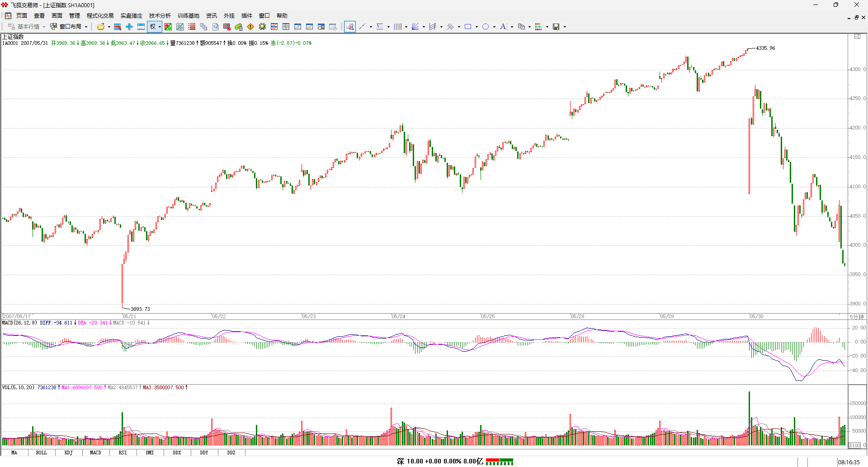This screenshot has width=868, height=467.
Task: Select the parallel vertical lines tool
Action: coord(397,27)
